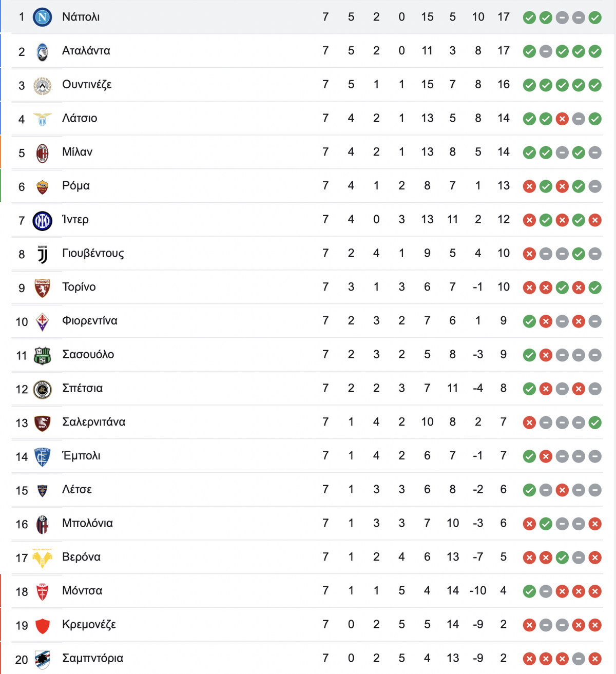The height and width of the screenshot is (674, 616).
Task: Open the Λάτσιο team link
Action: pyautogui.click(x=80, y=118)
